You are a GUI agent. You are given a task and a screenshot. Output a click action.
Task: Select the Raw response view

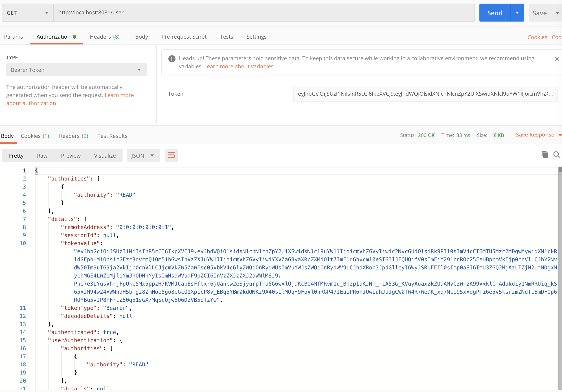click(x=42, y=156)
